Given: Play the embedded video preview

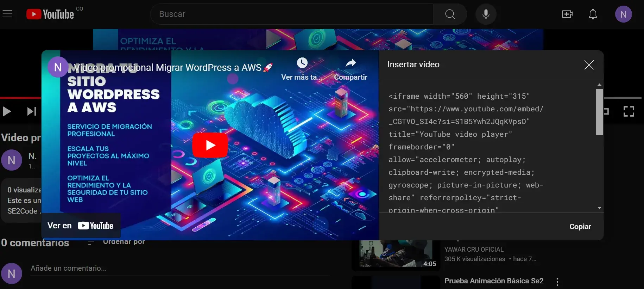Looking at the screenshot, I should click(x=210, y=145).
